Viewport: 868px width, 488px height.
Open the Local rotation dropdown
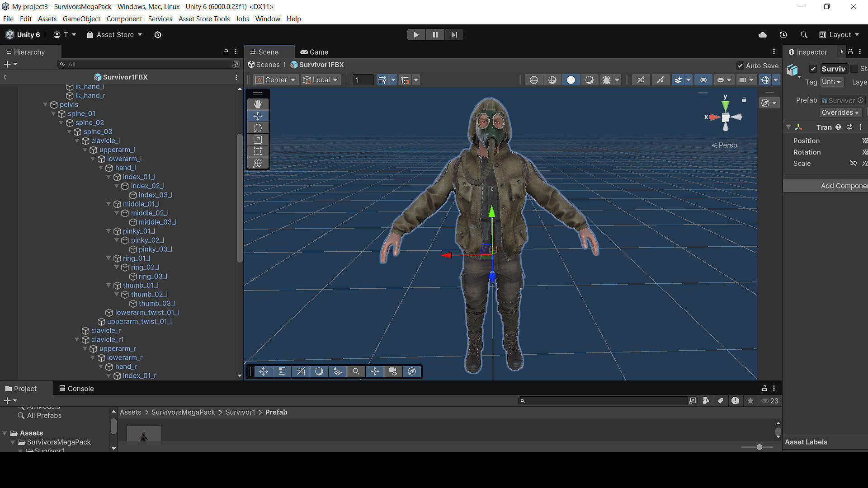coord(321,80)
